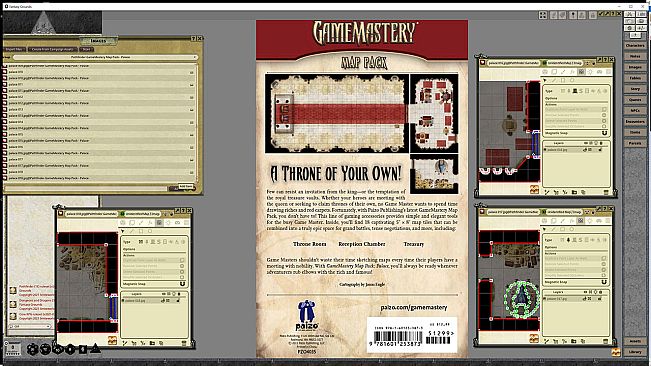
Task: Tick first Actions checkbox in lower-right map window
Action: click(x=604, y=258)
